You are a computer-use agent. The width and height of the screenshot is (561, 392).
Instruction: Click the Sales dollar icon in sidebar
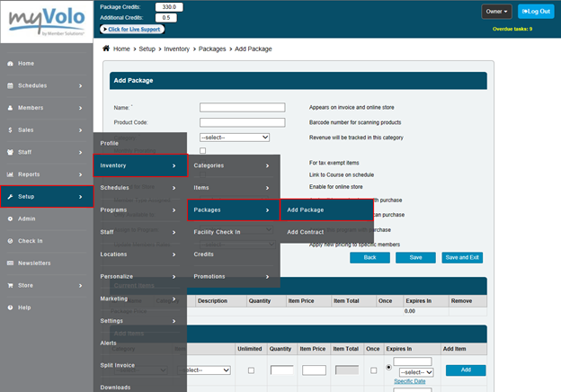[9, 129]
